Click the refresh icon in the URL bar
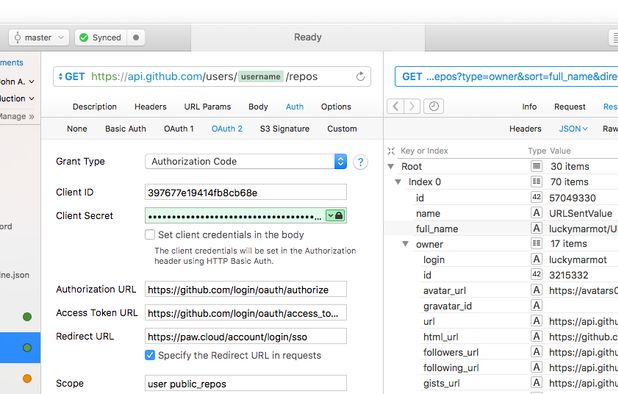Screen dimensions: 618x394 pyautogui.click(x=360, y=76)
